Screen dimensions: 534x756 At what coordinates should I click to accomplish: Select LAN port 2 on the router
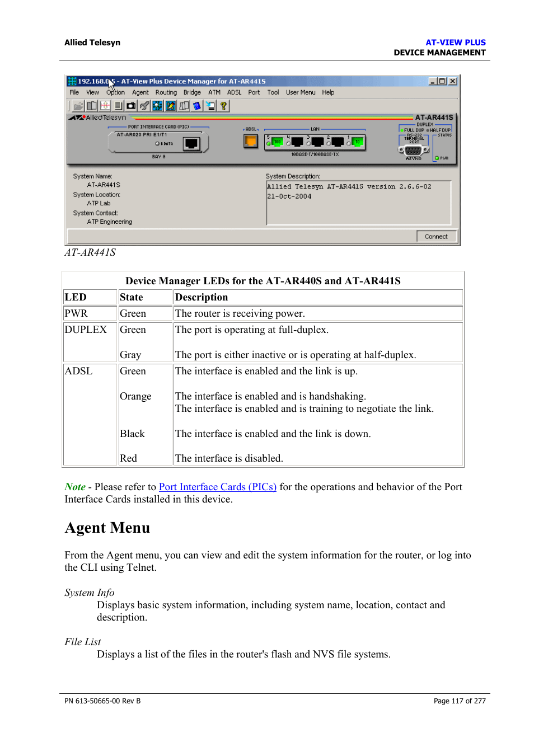(338, 142)
